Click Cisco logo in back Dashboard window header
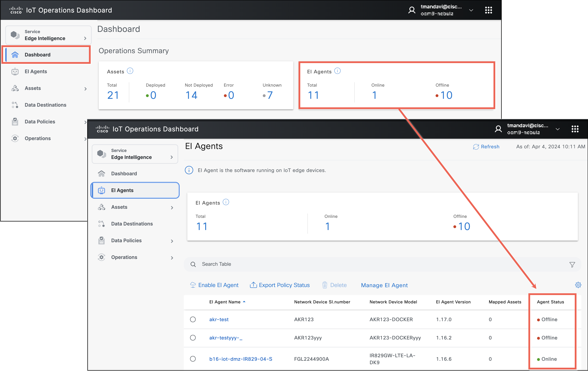The height and width of the screenshot is (390, 588). [x=16, y=10]
